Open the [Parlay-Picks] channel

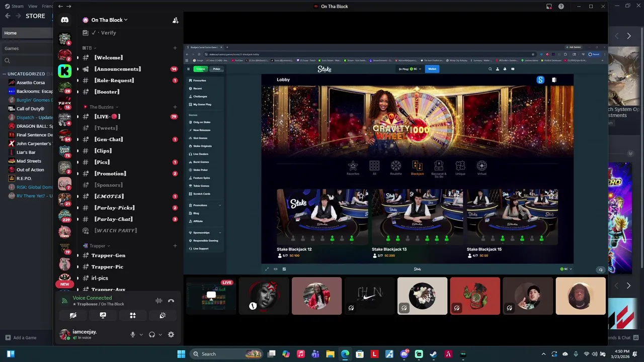(129, 208)
